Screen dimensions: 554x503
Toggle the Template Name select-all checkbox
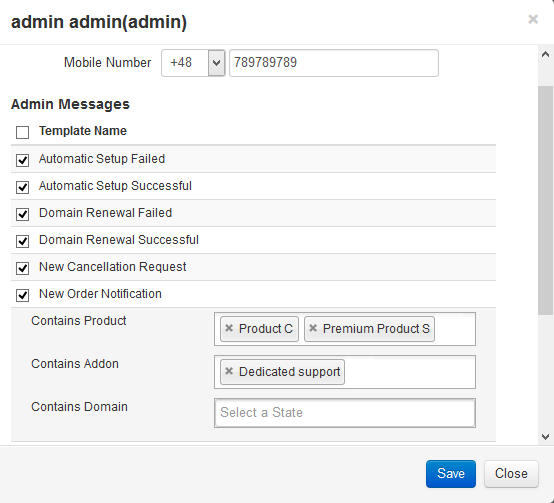click(23, 132)
